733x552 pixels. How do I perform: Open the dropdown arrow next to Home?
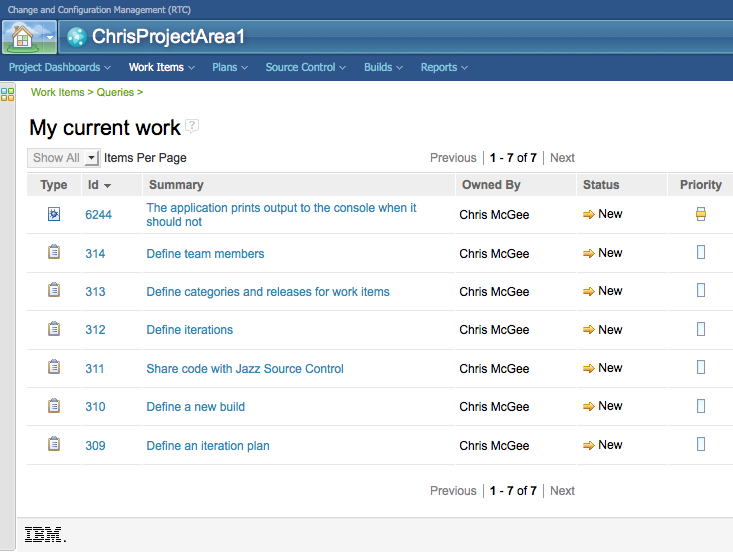(x=50, y=37)
